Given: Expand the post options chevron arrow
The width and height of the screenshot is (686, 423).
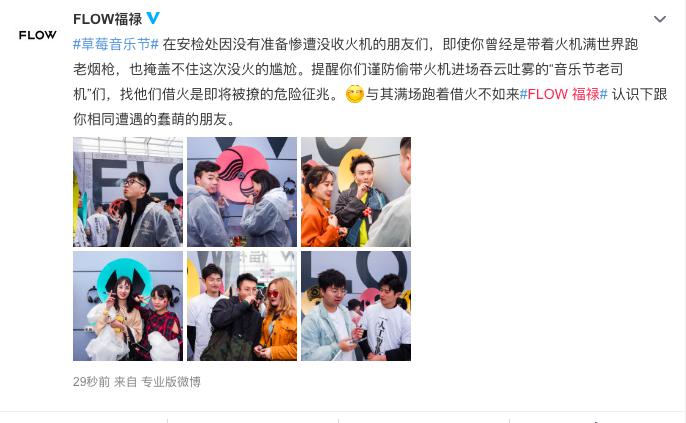Looking at the screenshot, I should (x=660, y=19).
